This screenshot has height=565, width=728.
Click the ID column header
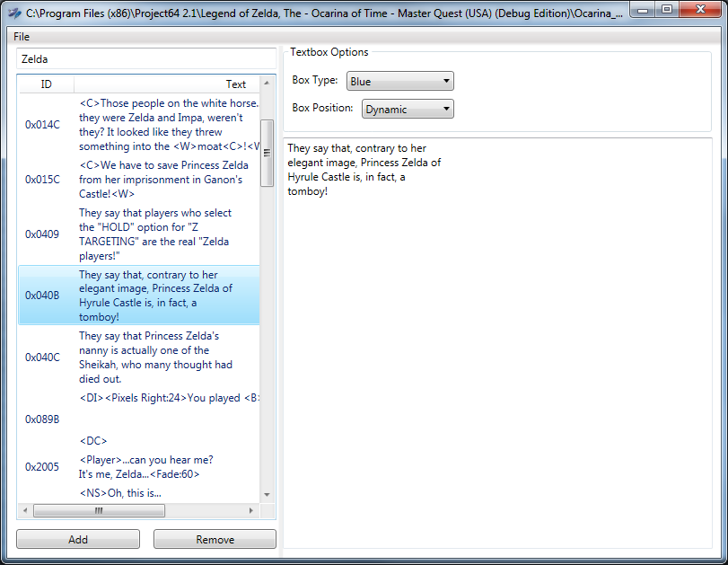(46, 84)
